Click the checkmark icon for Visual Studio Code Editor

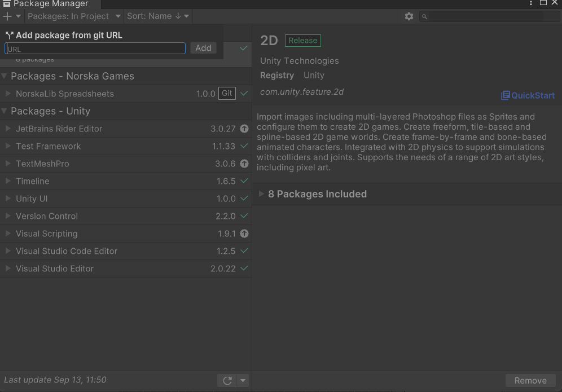[244, 251]
